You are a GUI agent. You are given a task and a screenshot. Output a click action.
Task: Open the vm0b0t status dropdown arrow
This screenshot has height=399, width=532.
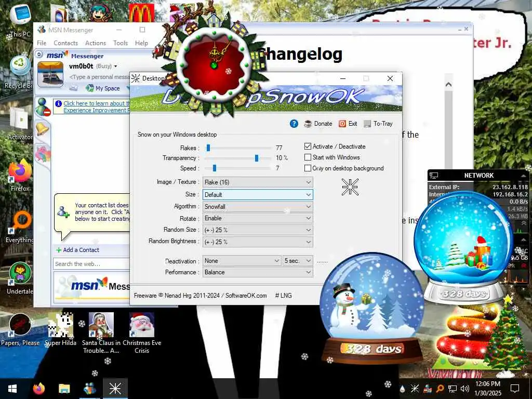click(115, 66)
